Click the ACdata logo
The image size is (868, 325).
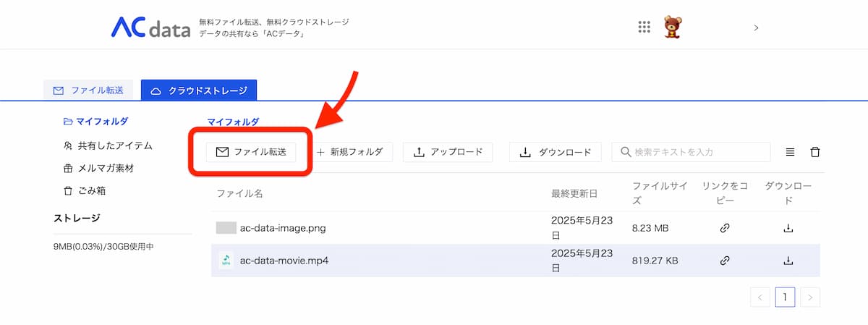point(150,27)
